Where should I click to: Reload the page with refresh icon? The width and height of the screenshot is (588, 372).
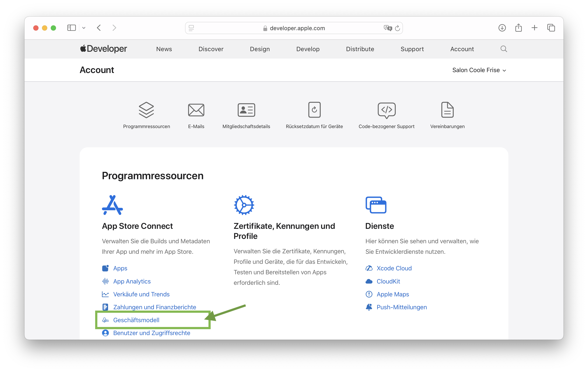click(397, 28)
